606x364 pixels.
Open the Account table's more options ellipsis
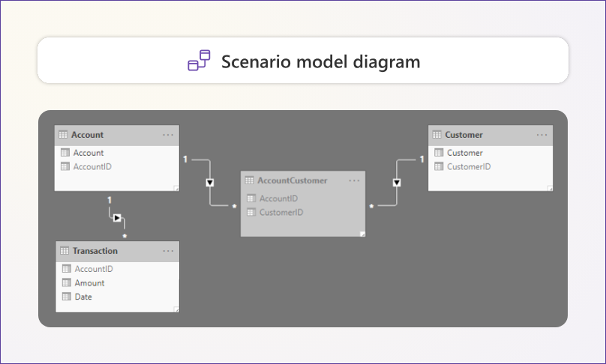click(x=168, y=135)
